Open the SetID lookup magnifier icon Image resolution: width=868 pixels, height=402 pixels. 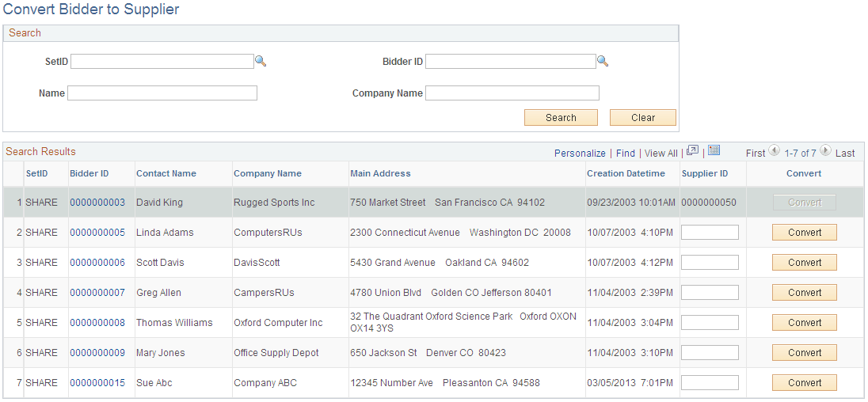pyautogui.click(x=261, y=62)
